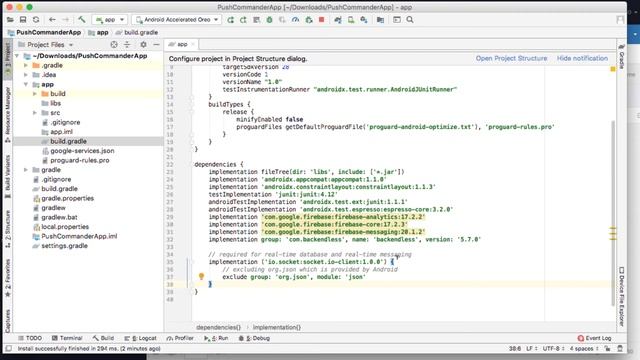Collapse the app folder
Screen dimensions: 640x360
click(26, 84)
